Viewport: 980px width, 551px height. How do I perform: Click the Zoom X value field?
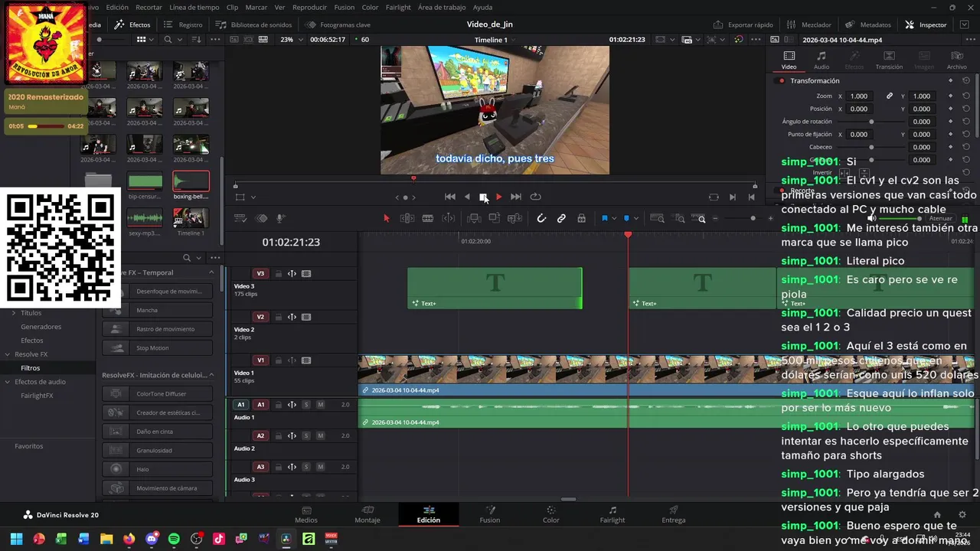859,96
